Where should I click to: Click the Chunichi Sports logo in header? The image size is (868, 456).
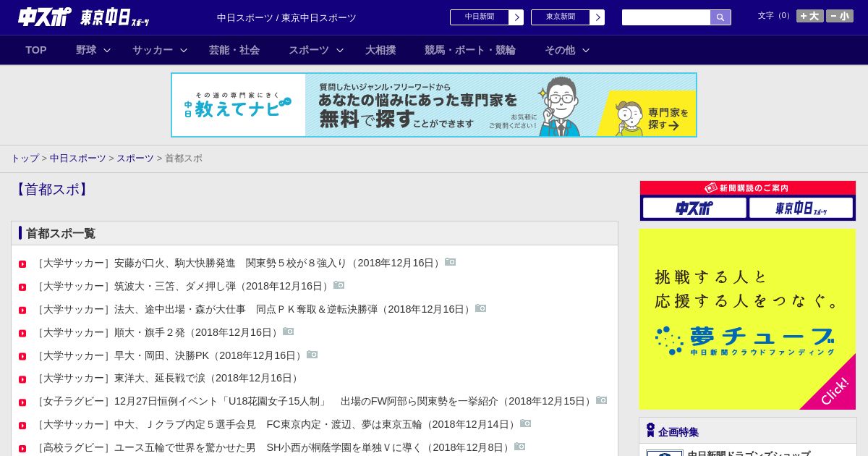(45, 17)
